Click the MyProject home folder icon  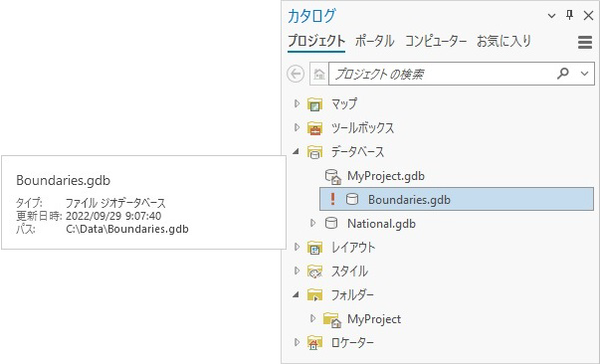[331, 319]
